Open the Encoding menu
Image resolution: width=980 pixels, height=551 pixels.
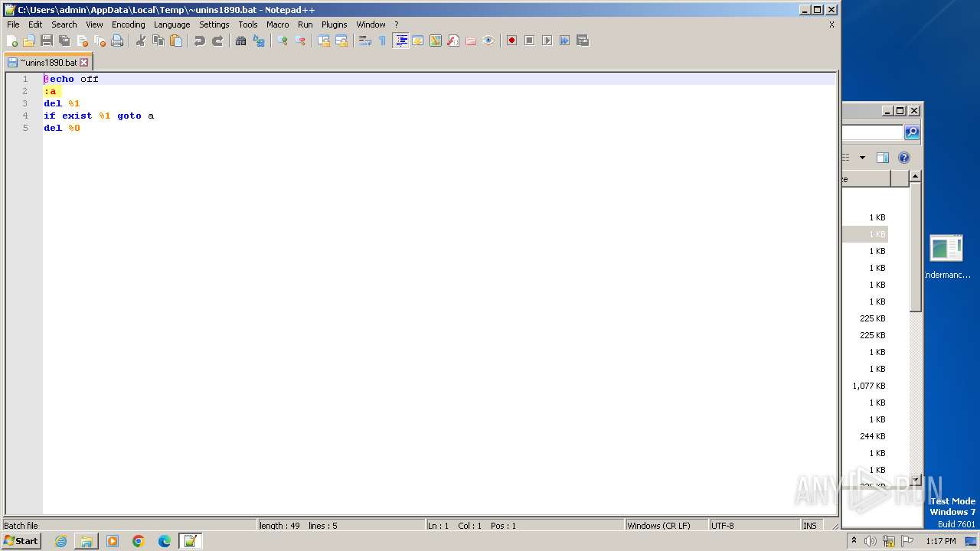click(129, 24)
